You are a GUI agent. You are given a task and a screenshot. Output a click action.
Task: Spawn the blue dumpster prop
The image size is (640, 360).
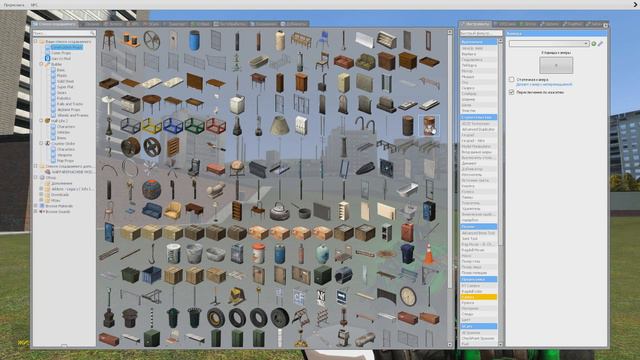coord(152,275)
